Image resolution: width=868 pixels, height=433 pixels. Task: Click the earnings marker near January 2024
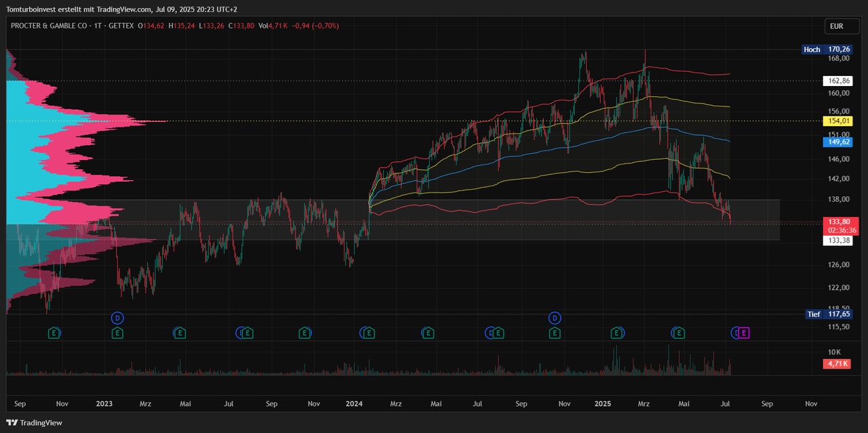(x=369, y=333)
